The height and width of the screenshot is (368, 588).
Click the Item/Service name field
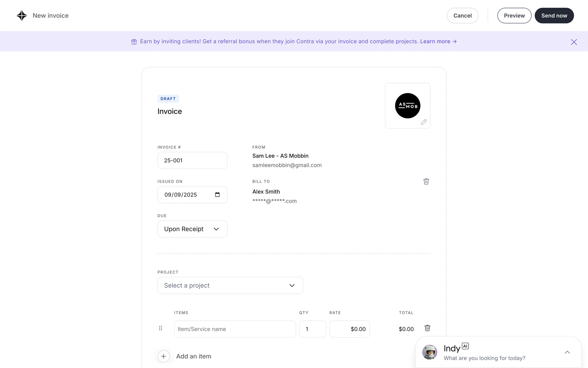tap(235, 329)
